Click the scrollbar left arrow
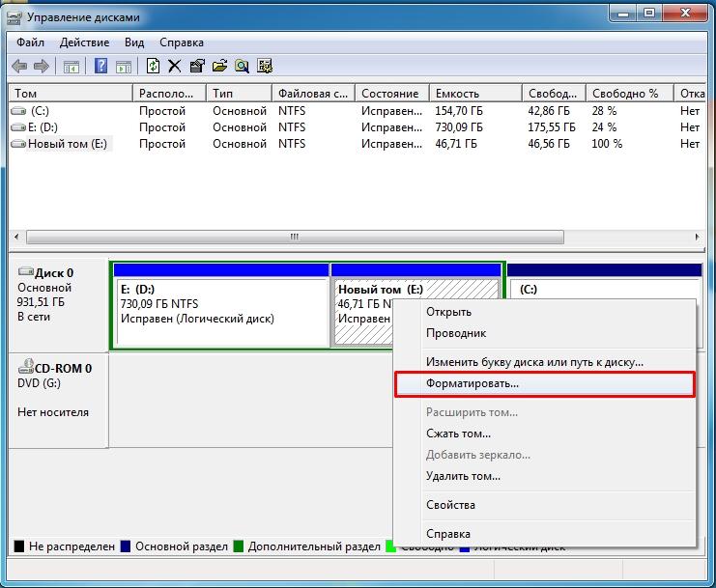 tap(16, 237)
